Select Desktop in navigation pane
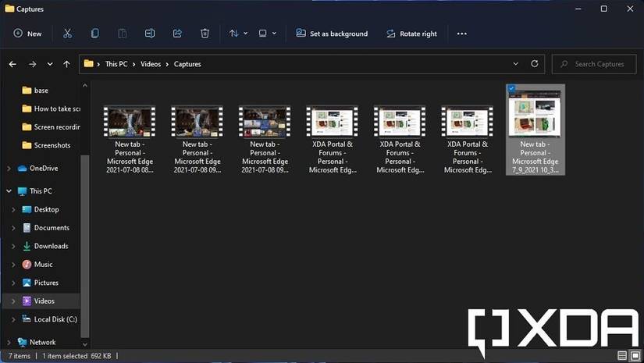The width and height of the screenshot is (644, 363). point(41,209)
